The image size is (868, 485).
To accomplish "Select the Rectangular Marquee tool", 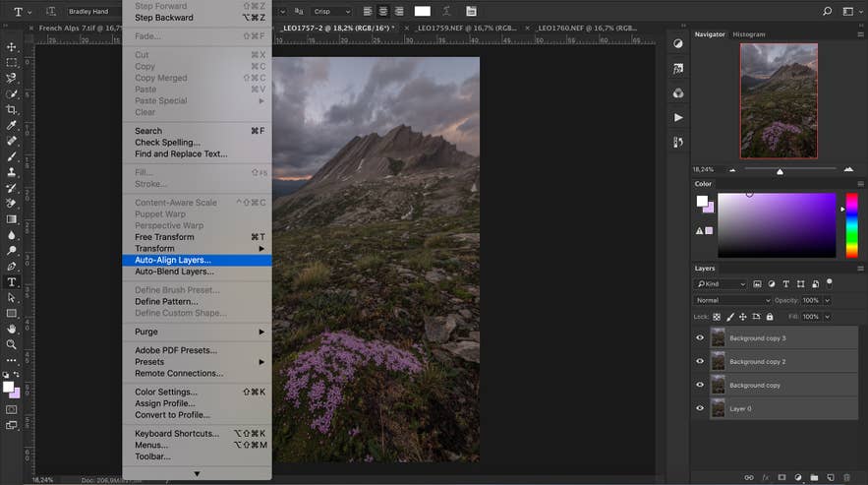I will pos(11,63).
